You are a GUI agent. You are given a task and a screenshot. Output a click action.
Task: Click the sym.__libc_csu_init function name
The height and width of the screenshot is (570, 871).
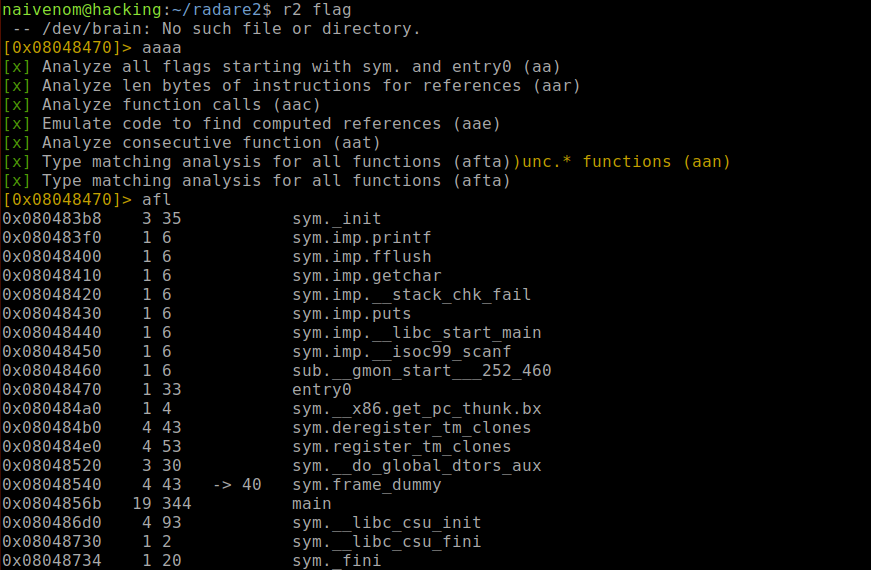(x=386, y=523)
